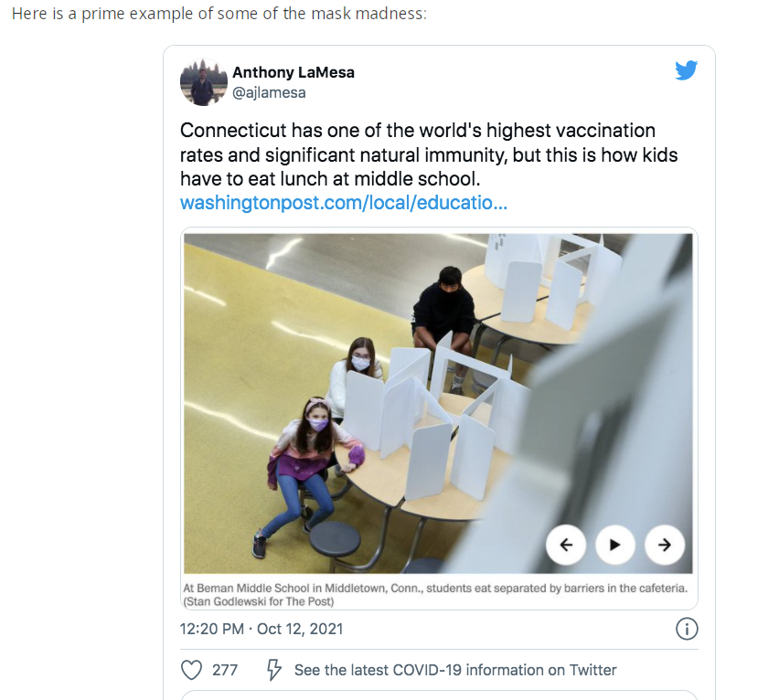Click the Twitter bird logo
This screenshot has height=700, width=779.
tap(686, 70)
